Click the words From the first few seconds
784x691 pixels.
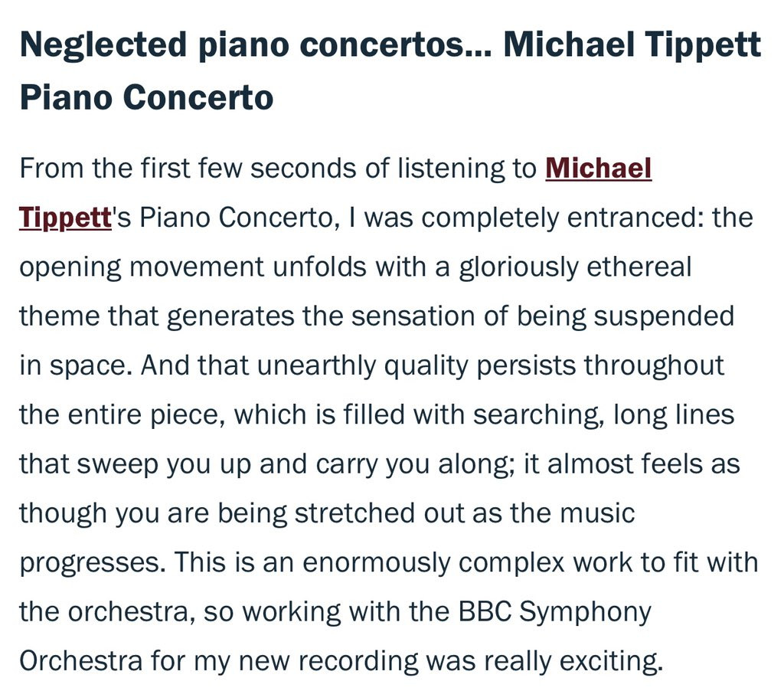coord(189,168)
